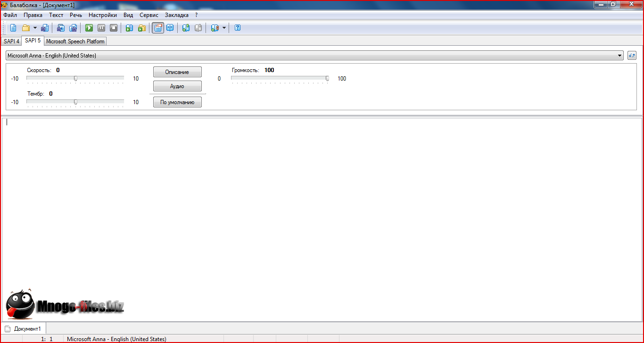The image size is (644, 343).
Task: Open the Правка menu
Action: tap(33, 15)
